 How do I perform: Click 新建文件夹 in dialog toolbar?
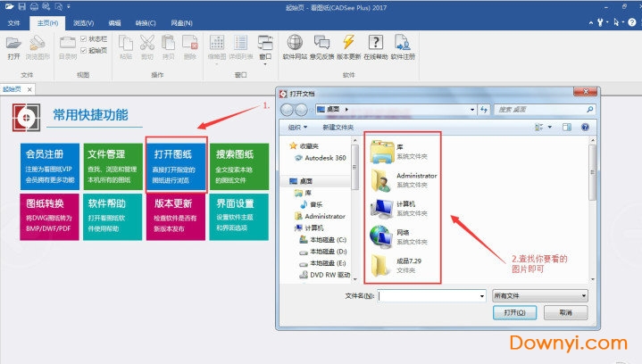pos(338,128)
